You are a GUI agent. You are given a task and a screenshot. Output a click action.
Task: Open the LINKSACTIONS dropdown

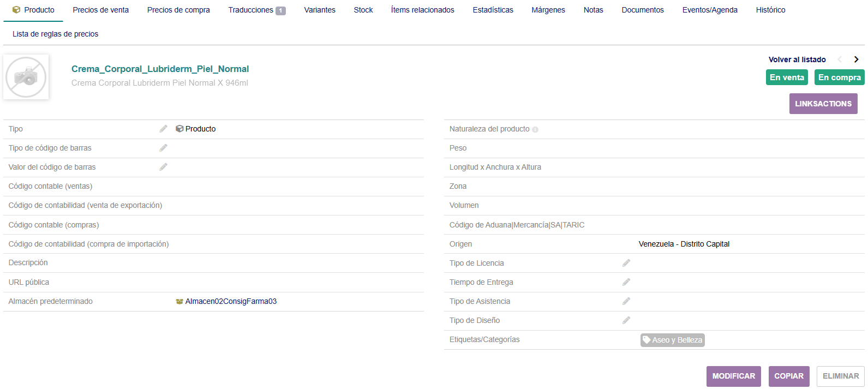tap(823, 104)
